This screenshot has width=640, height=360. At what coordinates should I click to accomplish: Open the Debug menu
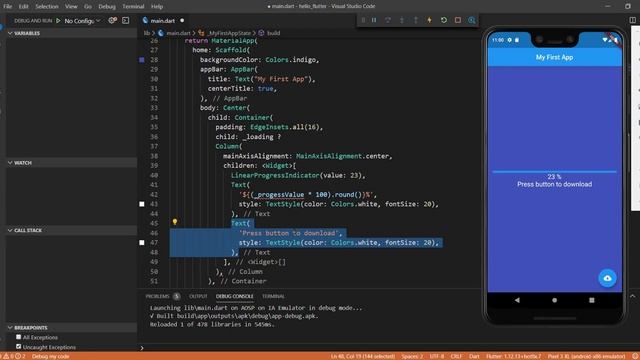point(107,7)
